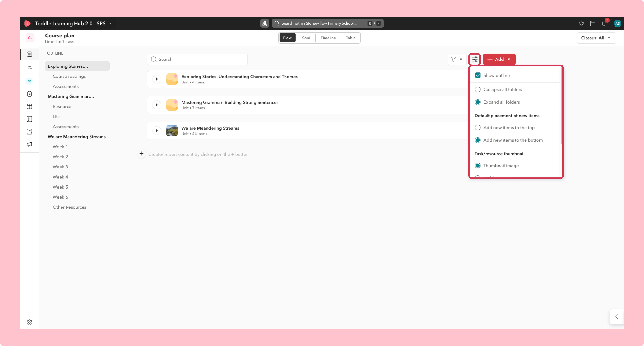Click the plus icon to create content
This screenshot has width=644, height=346.
(141, 153)
